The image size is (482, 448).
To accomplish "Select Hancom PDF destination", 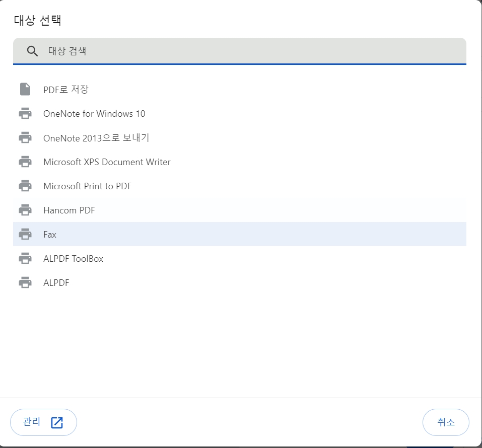I will [239, 210].
